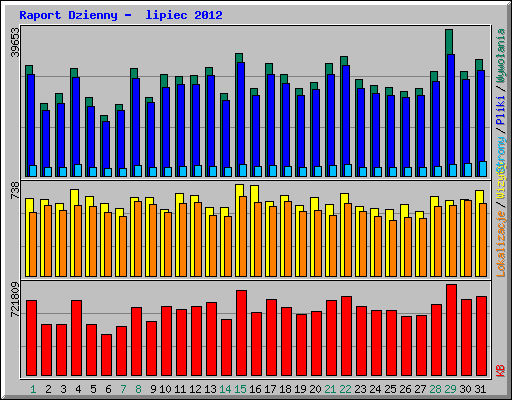
Task: Click the cyan Strony bar for day 1
Action: click(33, 171)
